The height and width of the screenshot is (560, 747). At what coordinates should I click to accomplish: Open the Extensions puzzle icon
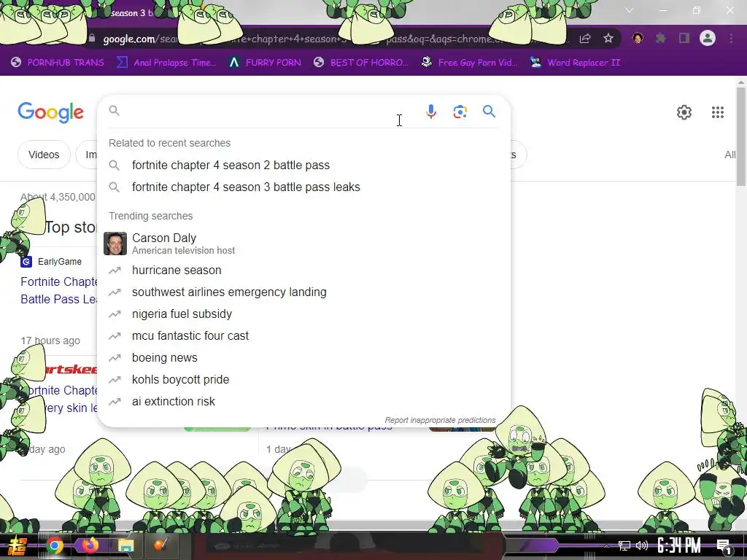click(x=661, y=38)
